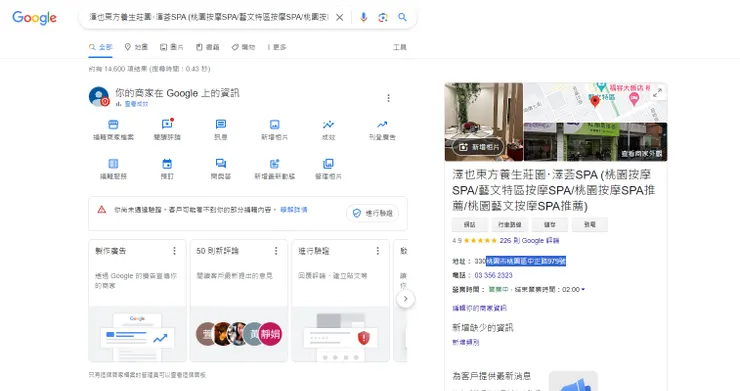Open the 工具 (Tools) search options
The width and height of the screenshot is (740, 391).
click(400, 47)
